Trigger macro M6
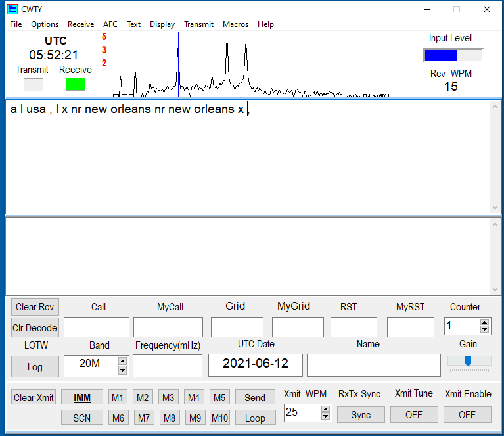This screenshot has width=504, height=436. click(x=118, y=418)
